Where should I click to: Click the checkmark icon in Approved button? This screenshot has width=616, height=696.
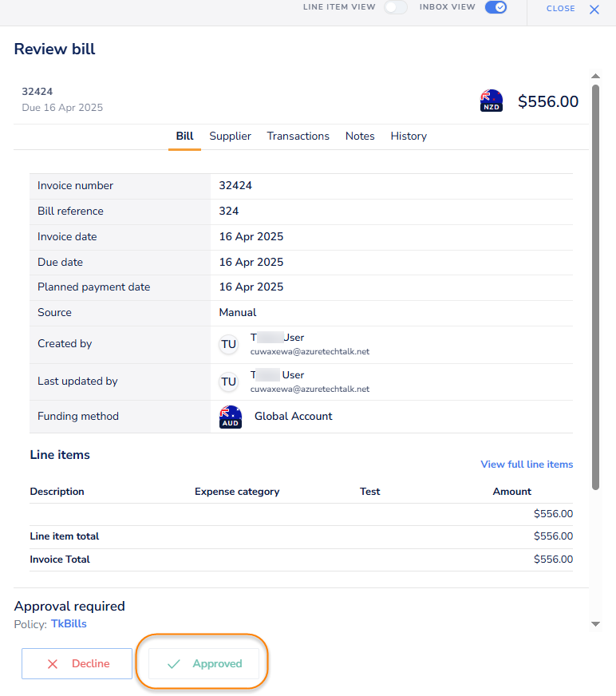(173, 664)
